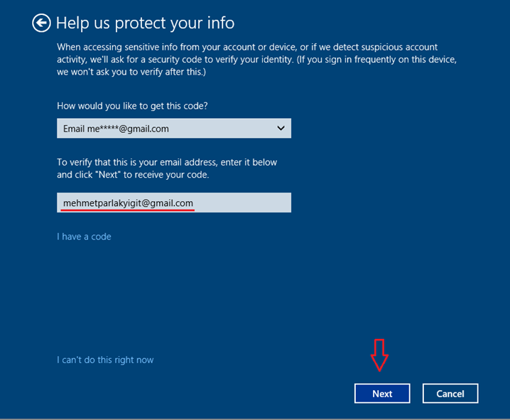
Task: Click "How would you like to get this code?" label
Action: pos(132,106)
